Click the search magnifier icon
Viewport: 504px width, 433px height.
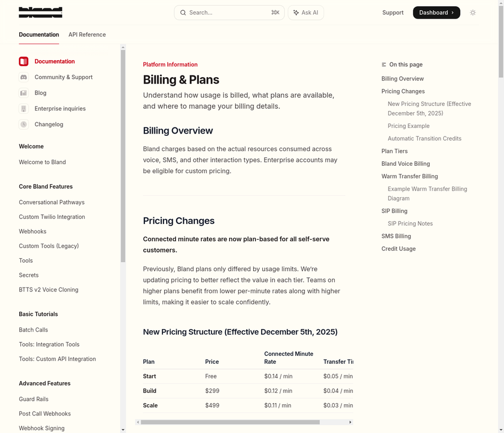point(183,12)
